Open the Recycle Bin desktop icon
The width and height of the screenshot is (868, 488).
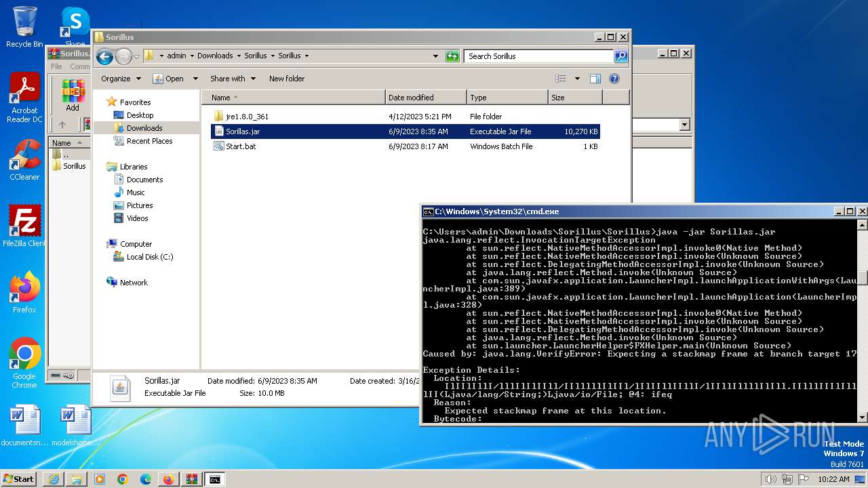24,27
